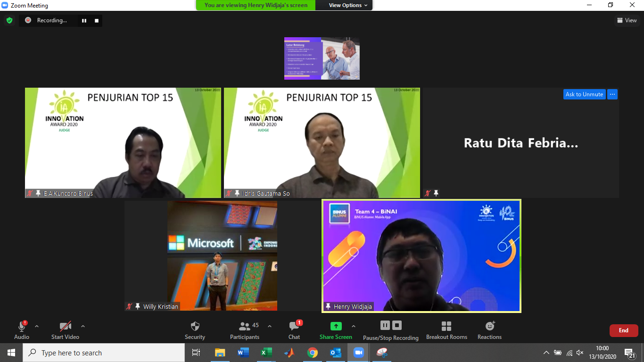
Task: Click the 'You are viewing Henry Widjaja's screen' banner
Action: pos(256,5)
